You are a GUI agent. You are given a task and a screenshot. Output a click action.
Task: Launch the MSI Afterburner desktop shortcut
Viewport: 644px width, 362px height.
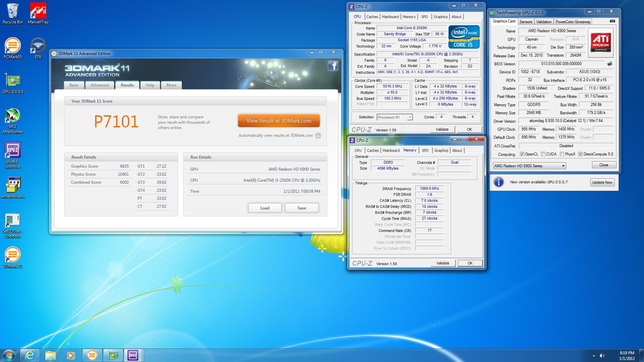(13, 121)
